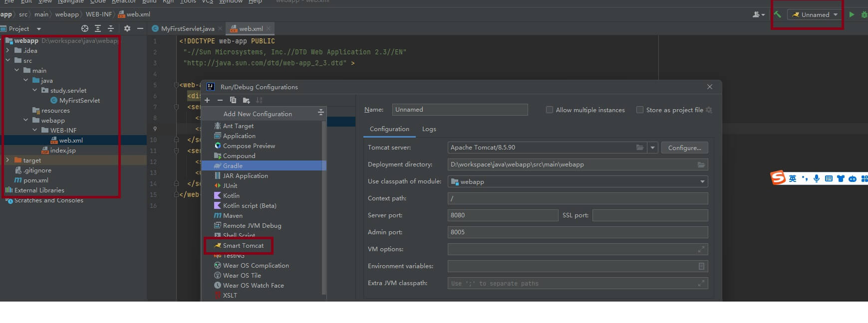Expand the target folder

click(x=7, y=160)
